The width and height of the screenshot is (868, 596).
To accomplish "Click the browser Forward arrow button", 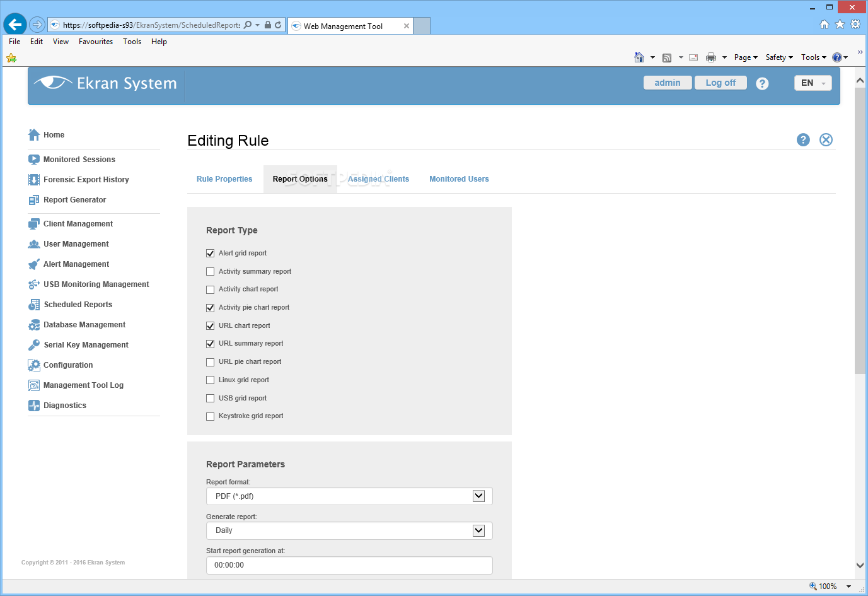I will (x=37, y=25).
